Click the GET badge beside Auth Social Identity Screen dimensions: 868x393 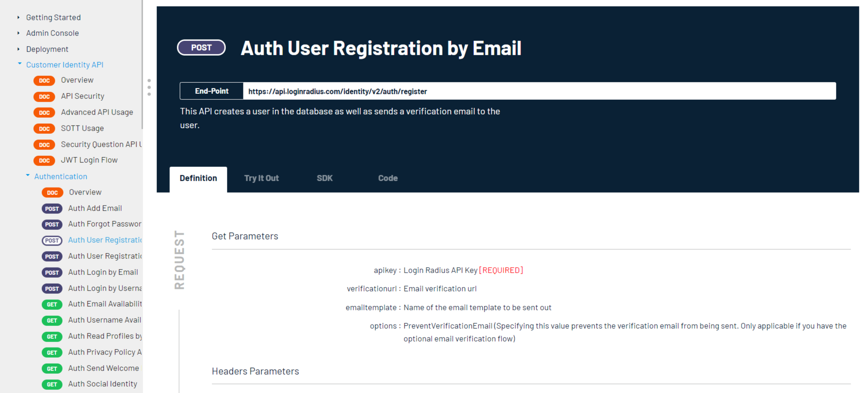(x=52, y=385)
